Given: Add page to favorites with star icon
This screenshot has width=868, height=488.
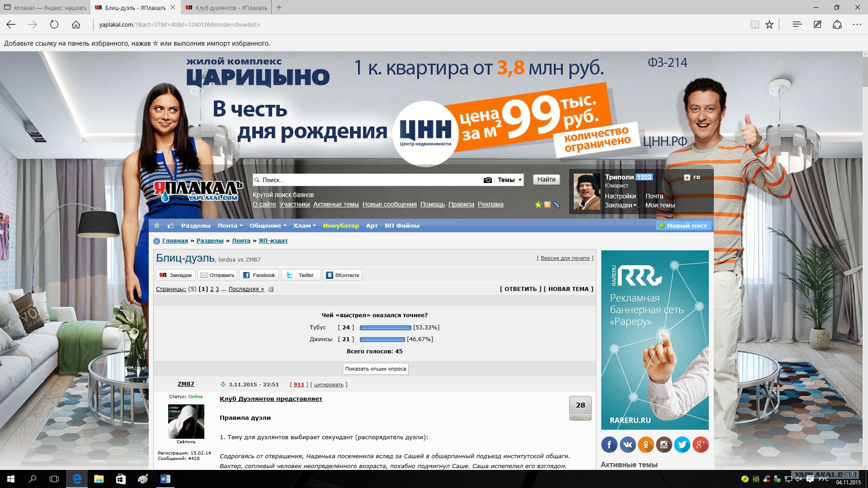Looking at the screenshot, I should click(769, 25).
